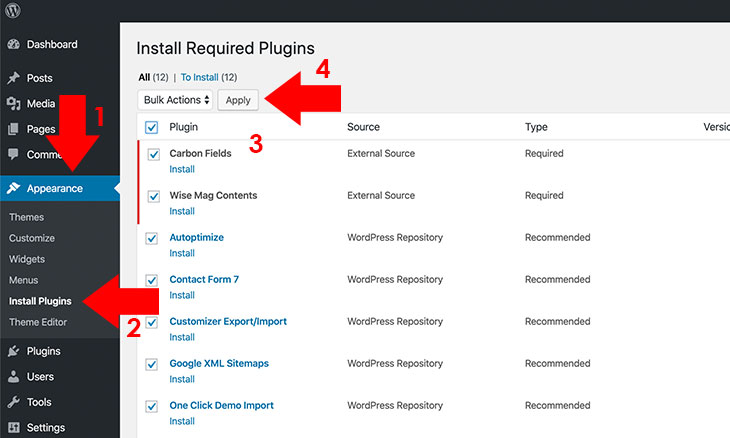Screen dimensions: 730x438
Task: Open the Tools menu
Action: 39,402
